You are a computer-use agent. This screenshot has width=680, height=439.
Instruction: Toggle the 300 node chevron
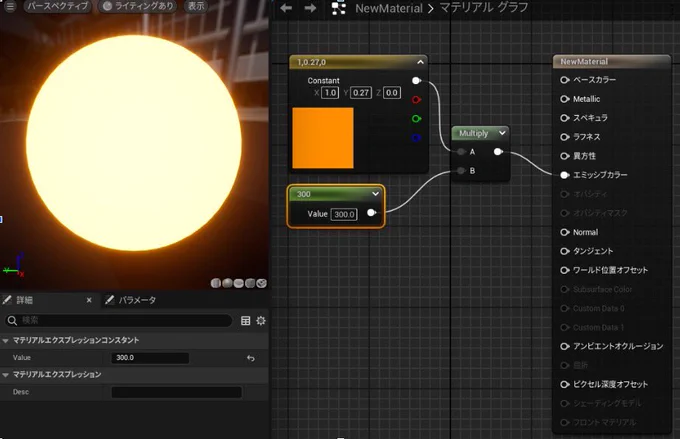pyautogui.click(x=376, y=194)
